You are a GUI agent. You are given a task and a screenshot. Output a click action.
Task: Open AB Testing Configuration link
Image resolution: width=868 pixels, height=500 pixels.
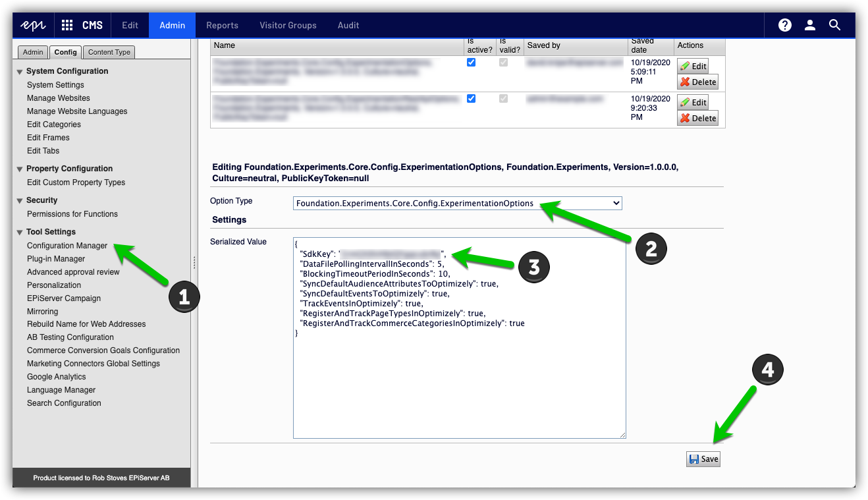click(x=70, y=337)
